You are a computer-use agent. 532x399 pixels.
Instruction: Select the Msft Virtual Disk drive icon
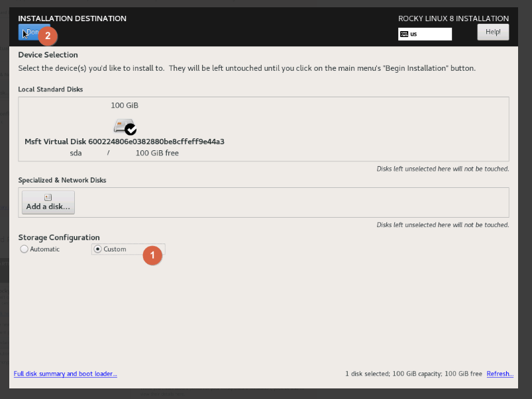(125, 127)
